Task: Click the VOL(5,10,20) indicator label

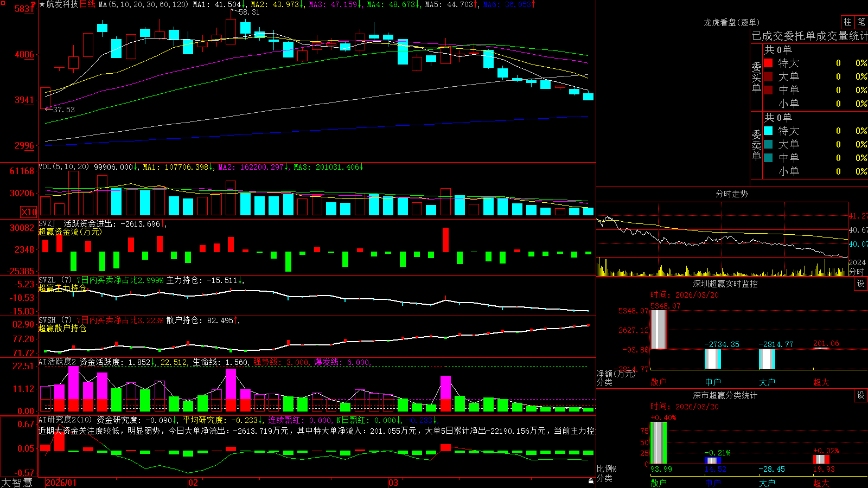Action: pos(64,166)
